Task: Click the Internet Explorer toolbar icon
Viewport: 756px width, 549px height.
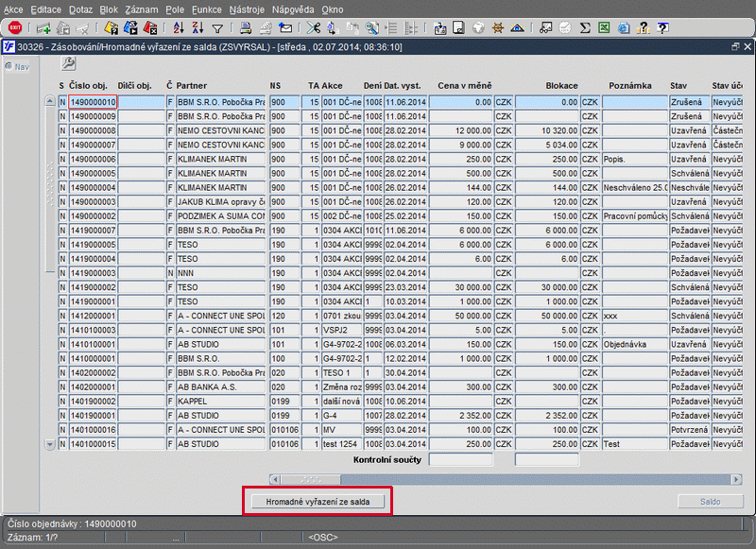Action: (x=624, y=28)
